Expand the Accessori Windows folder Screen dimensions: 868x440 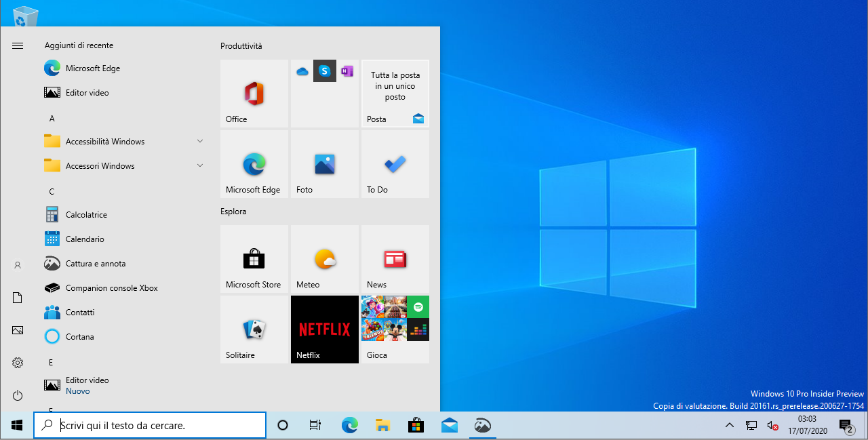[124, 166]
